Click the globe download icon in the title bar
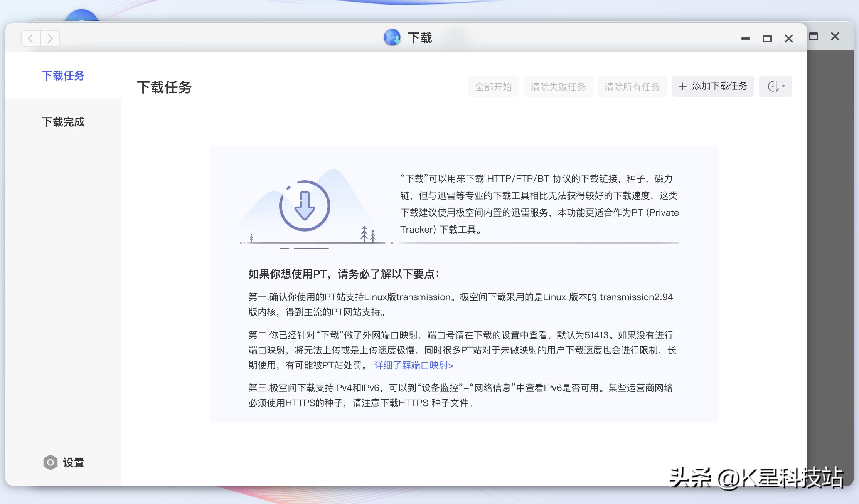This screenshot has height=504, width=859. click(x=392, y=38)
